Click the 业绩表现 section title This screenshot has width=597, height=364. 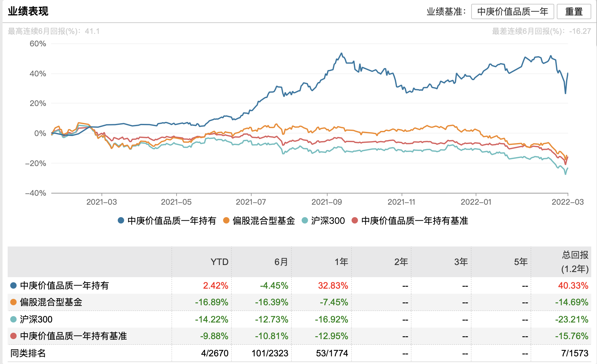coord(28,11)
